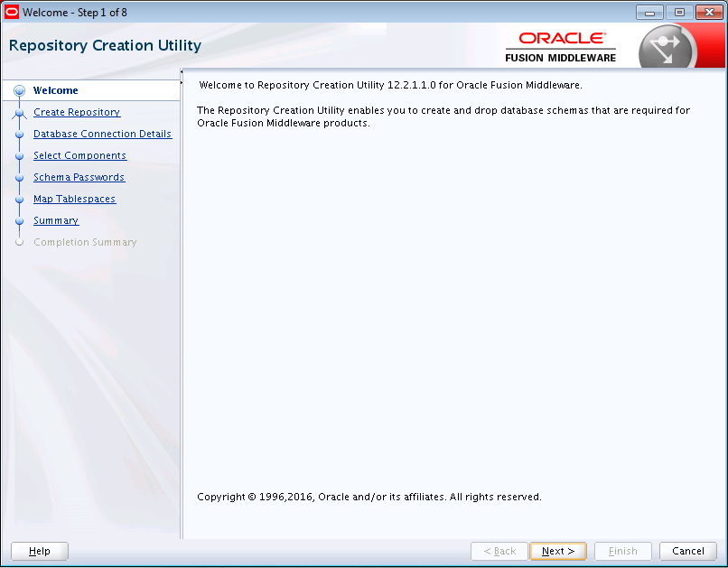Proceed with the Next button
Image resolution: width=728 pixels, height=568 pixels.
click(558, 551)
